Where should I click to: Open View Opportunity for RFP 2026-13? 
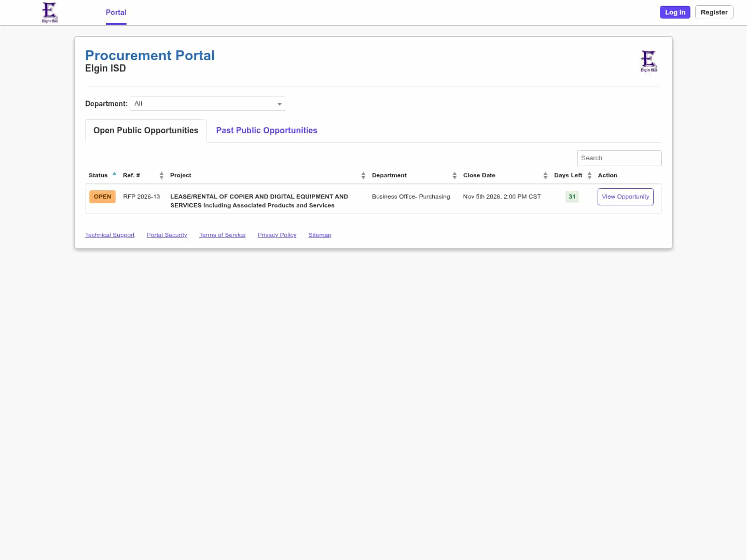(625, 197)
